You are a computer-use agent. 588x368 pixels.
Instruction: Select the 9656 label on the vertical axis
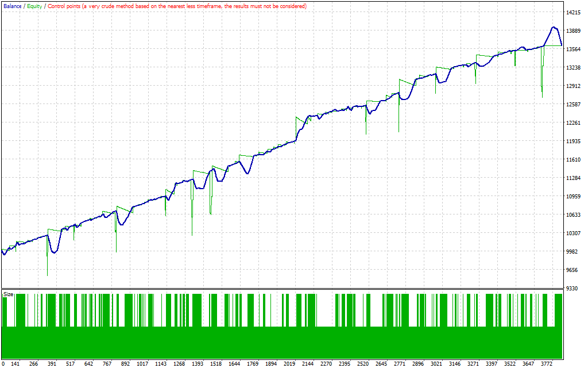pyautogui.click(x=572, y=270)
